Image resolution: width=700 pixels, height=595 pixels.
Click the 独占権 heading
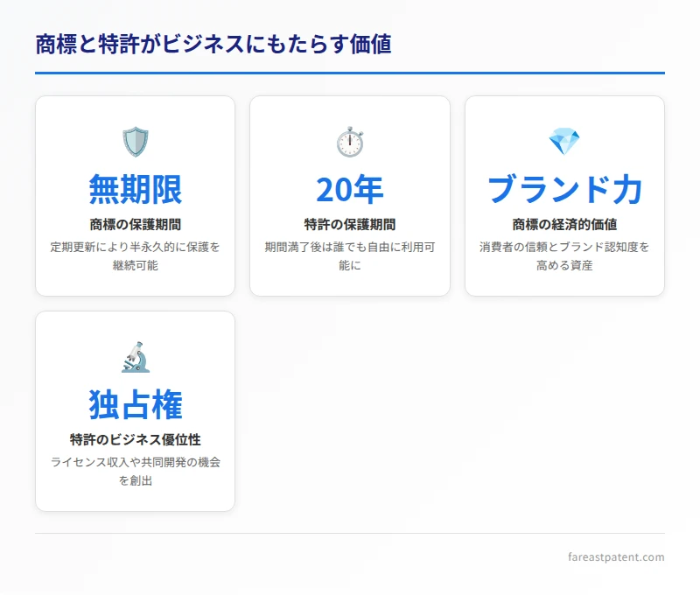click(x=136, y=402)
